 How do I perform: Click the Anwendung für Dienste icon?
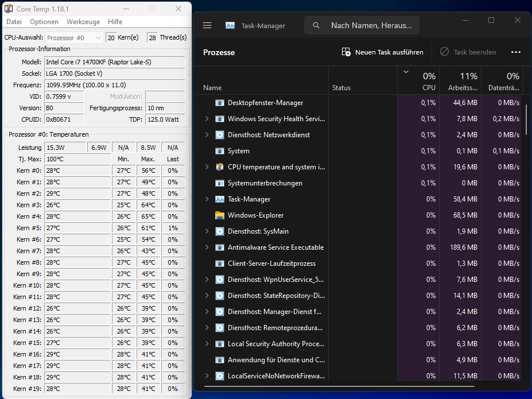tap(220, 360)
